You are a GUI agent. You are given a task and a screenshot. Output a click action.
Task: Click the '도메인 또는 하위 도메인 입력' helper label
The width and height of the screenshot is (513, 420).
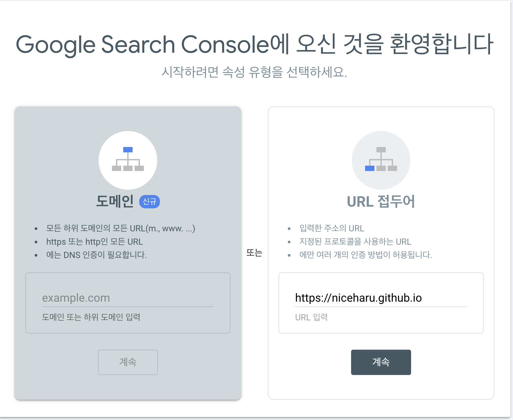point(91,317)
